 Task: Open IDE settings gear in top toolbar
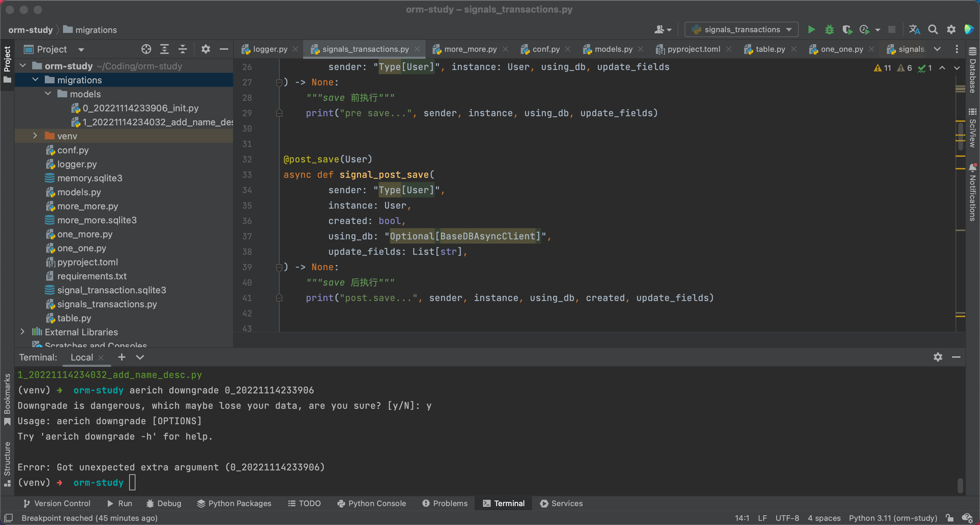click(x=951, y=30)
